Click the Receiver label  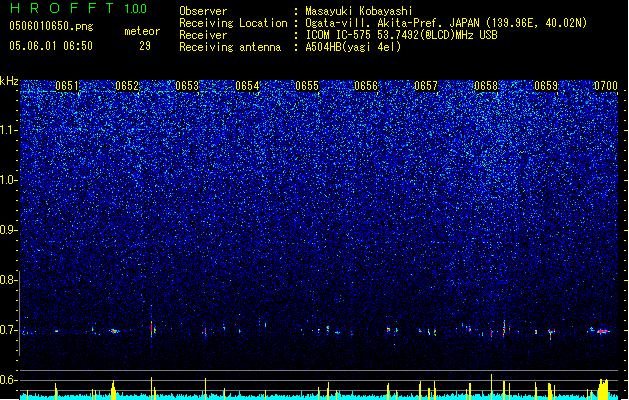(203, 35)
